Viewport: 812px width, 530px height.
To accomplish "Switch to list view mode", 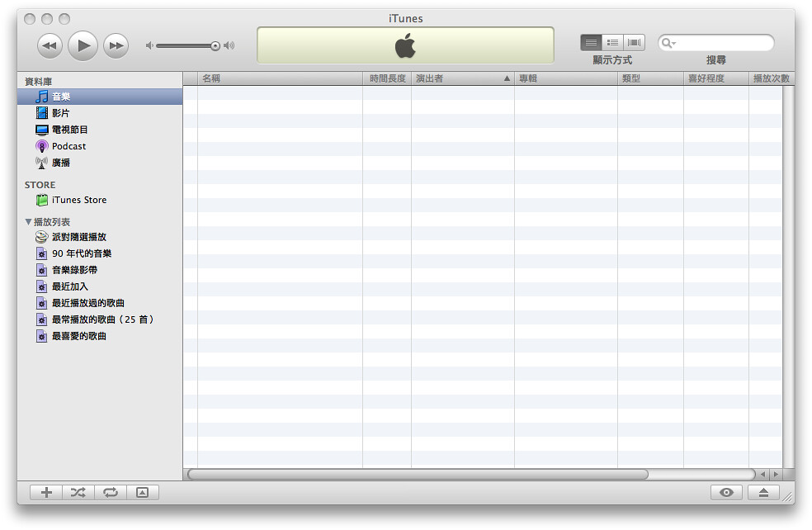I will pos(591,42).
